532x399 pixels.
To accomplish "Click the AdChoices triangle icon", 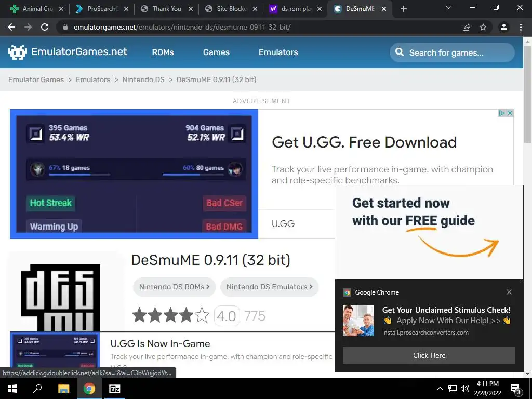I will pyautogui.click(x=501, y=113).
